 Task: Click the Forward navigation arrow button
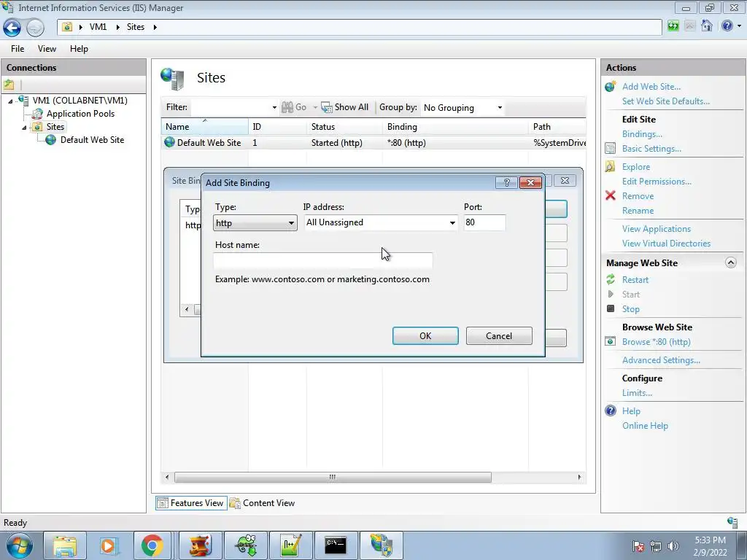click(x=35, y=28)
